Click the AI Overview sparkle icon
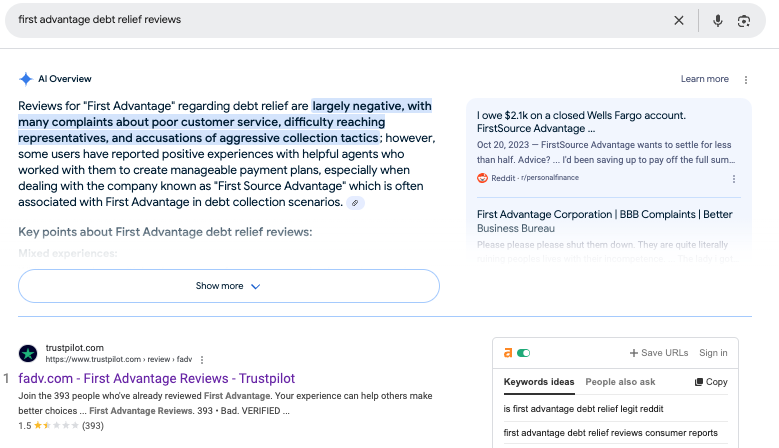 pyautogui.click(x=26, y=79)
